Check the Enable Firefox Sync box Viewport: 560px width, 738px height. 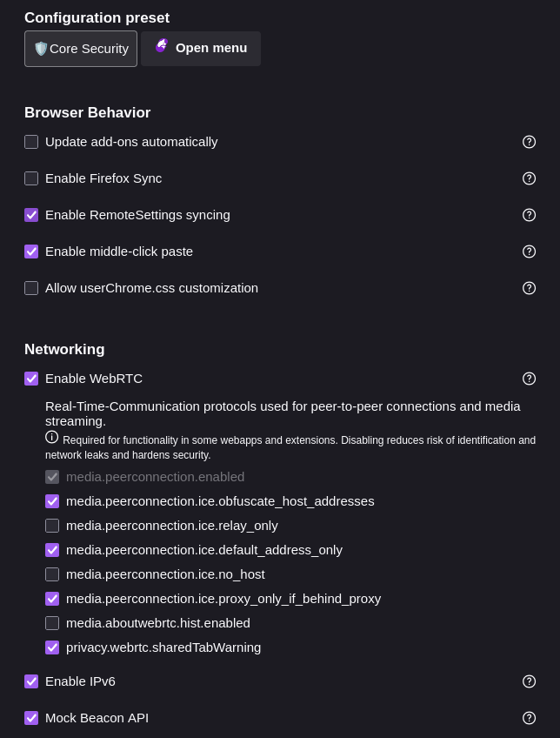pyautogui.click(x=31, y=178)
